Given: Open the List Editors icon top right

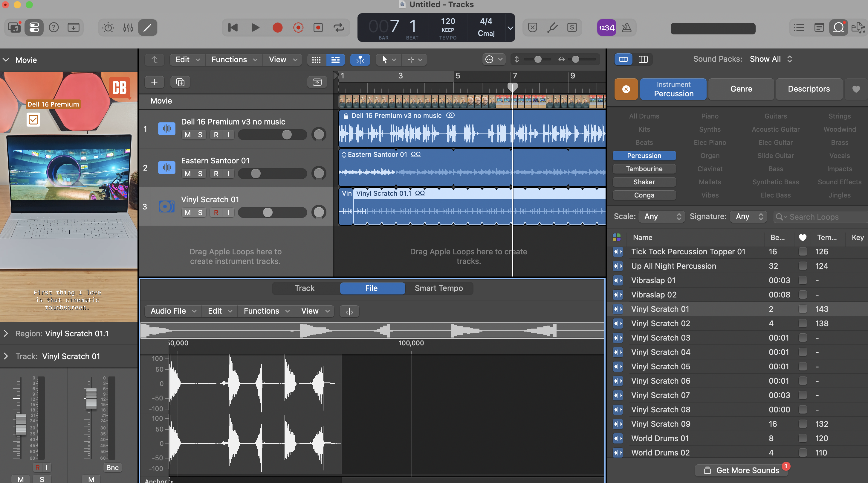Looking at the screenshot, I should coord(798,28).
